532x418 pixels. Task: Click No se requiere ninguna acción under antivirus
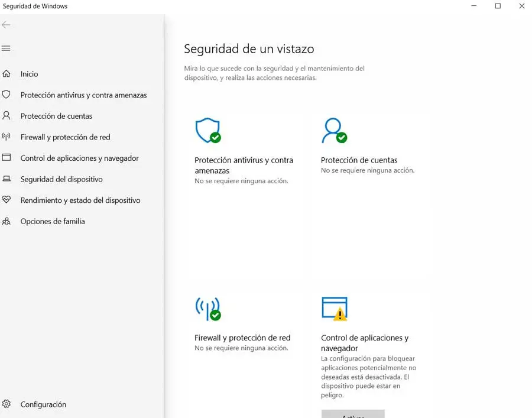pos(241,181)
